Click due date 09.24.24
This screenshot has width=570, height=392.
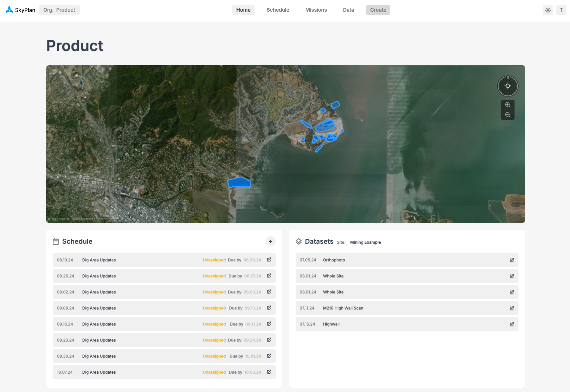pyautogui.click(x=252, y=340)
